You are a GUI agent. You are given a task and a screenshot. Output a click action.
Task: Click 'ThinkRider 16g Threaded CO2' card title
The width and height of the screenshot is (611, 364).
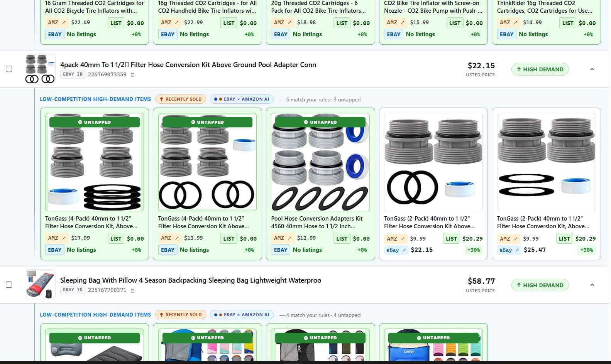pyautogui.click(x=545, y=7)
